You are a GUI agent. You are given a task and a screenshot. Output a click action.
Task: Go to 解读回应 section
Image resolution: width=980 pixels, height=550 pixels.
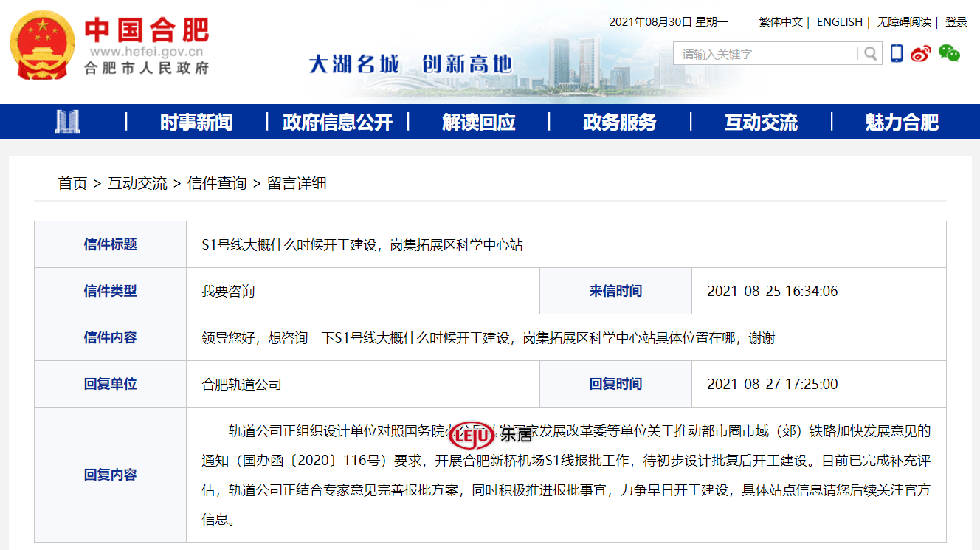[478, 123]
